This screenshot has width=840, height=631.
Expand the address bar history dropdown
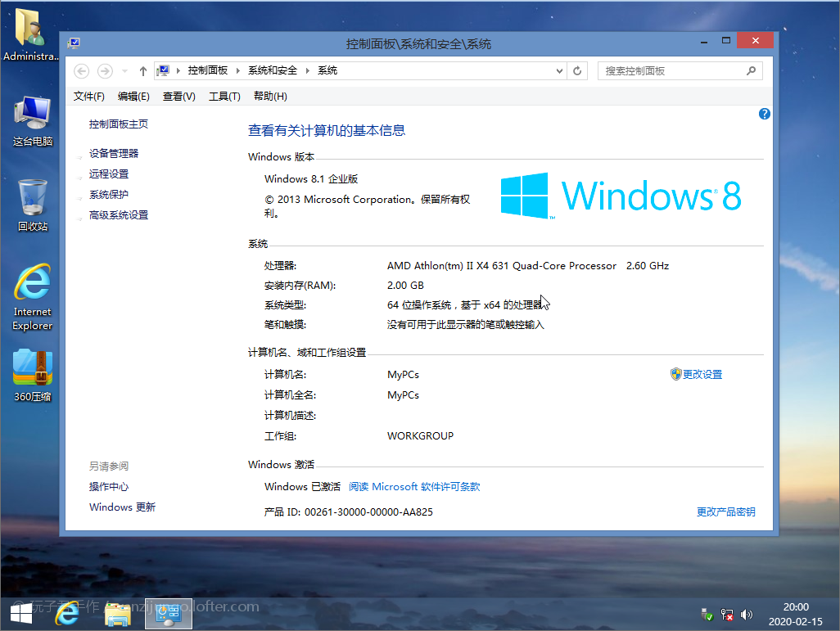[x=560, y=71]
